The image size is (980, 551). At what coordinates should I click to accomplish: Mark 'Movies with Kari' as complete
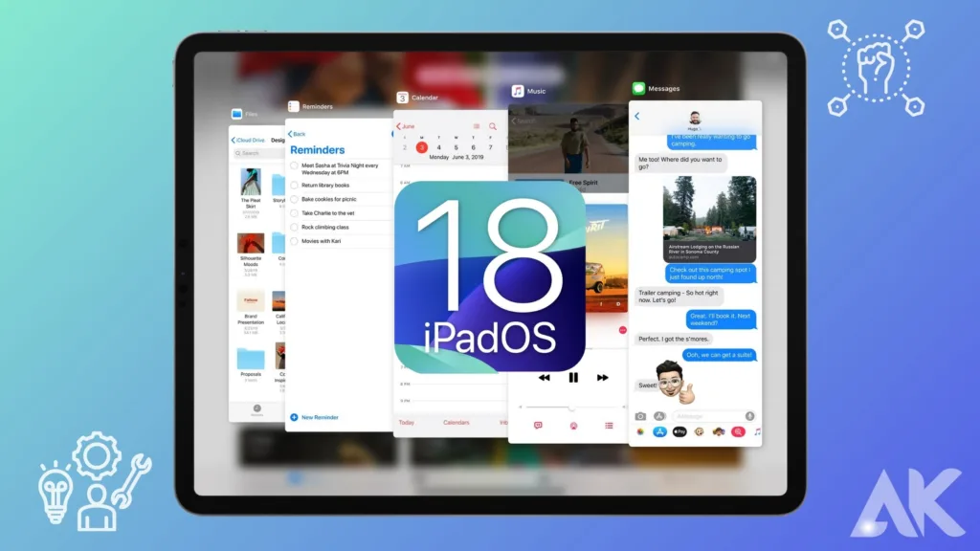295,241
